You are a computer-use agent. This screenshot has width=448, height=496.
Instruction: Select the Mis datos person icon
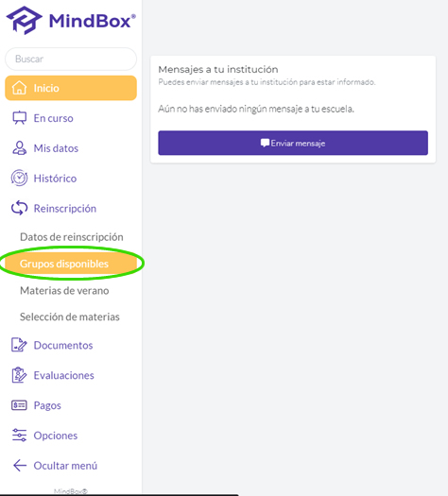point(19,148)
